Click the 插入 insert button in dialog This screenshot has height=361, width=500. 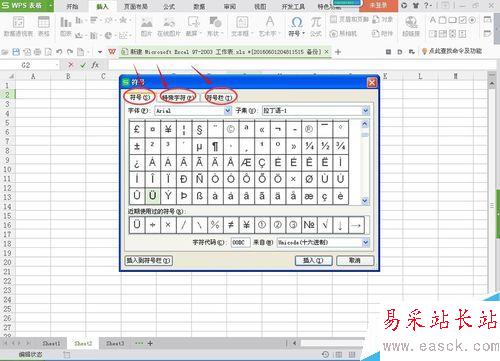313,260
